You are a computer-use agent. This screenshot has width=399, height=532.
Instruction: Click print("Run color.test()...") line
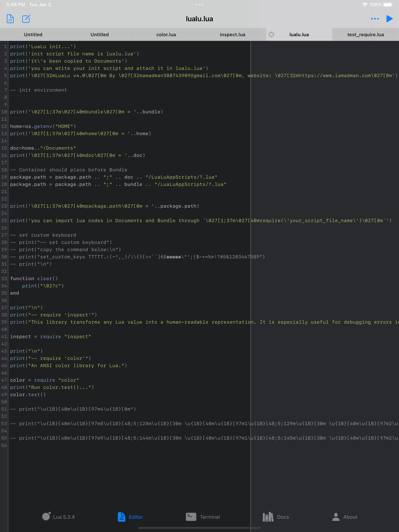click(52, 387)
